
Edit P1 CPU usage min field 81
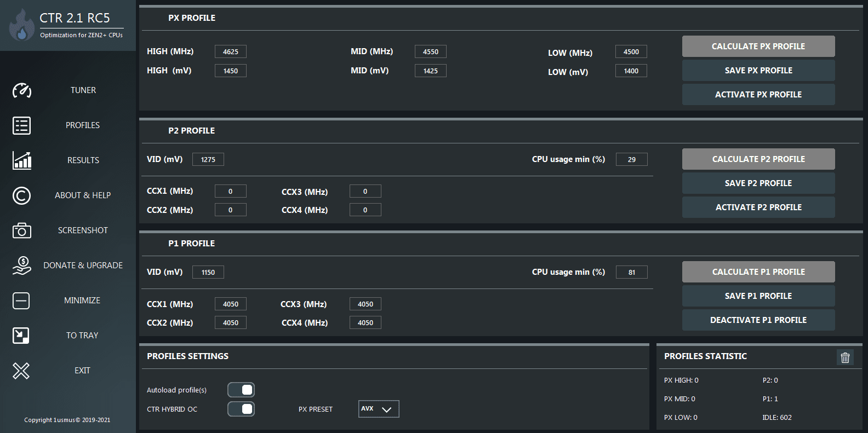632,272
